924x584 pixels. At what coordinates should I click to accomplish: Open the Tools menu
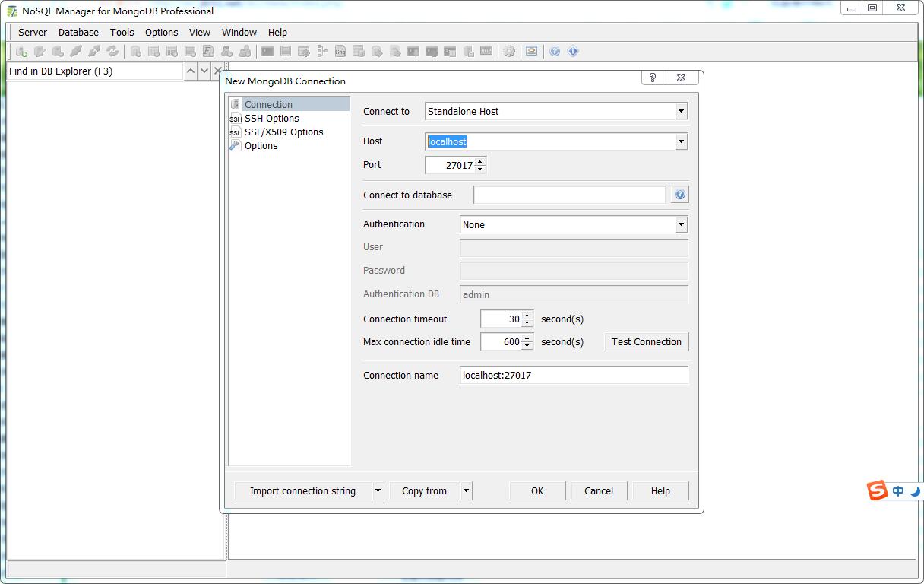click(x=122, y=32)
